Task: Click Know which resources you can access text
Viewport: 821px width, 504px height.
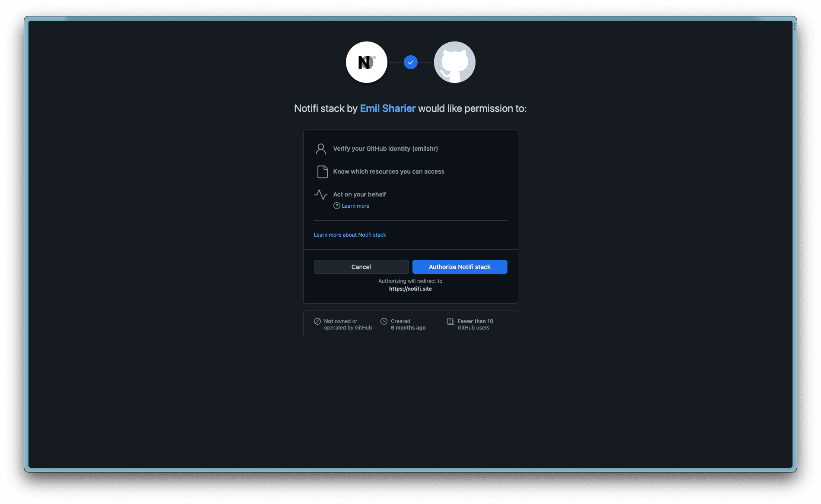Action: pos(388,171)
